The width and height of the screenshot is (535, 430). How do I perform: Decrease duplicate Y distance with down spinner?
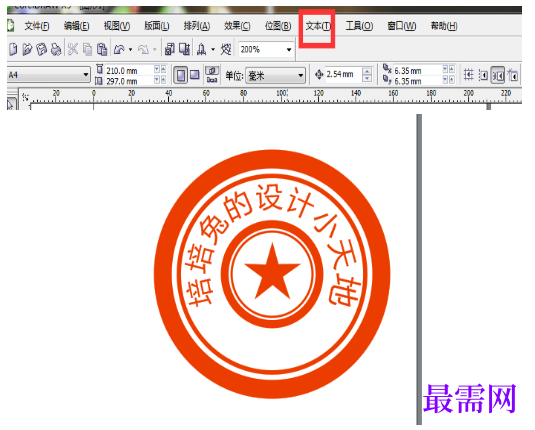click(445, 80)
